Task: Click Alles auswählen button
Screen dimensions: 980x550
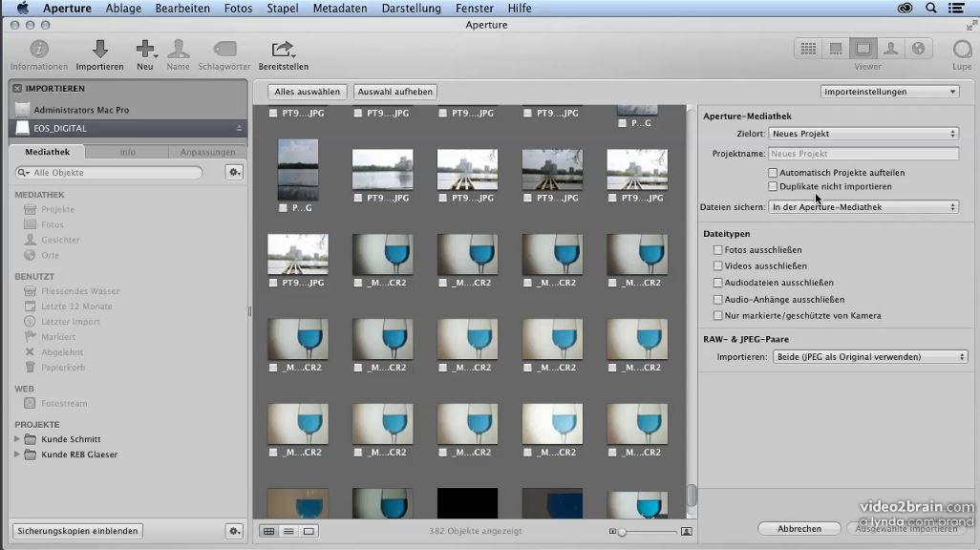Action: point(307,92)
